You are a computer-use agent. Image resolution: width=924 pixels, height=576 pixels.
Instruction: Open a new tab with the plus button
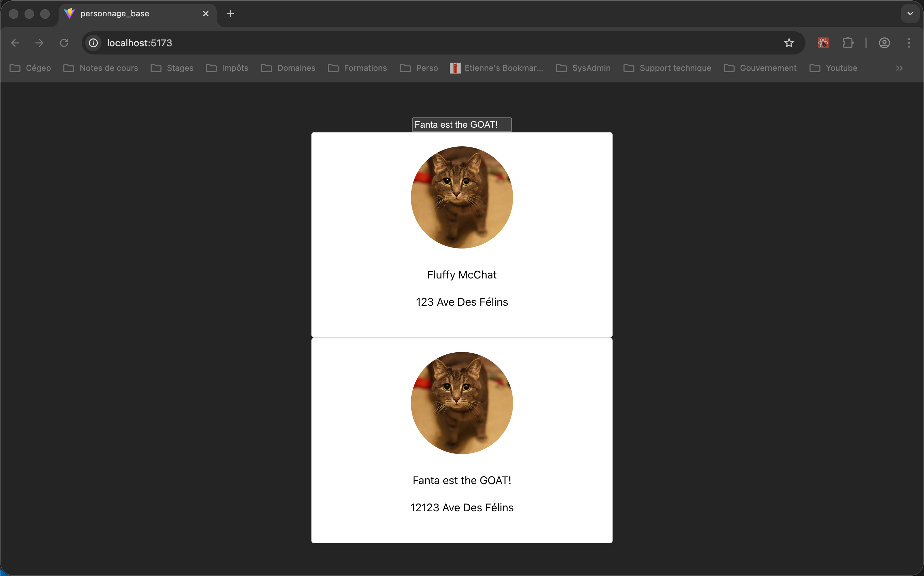click(x=230, y=14)
